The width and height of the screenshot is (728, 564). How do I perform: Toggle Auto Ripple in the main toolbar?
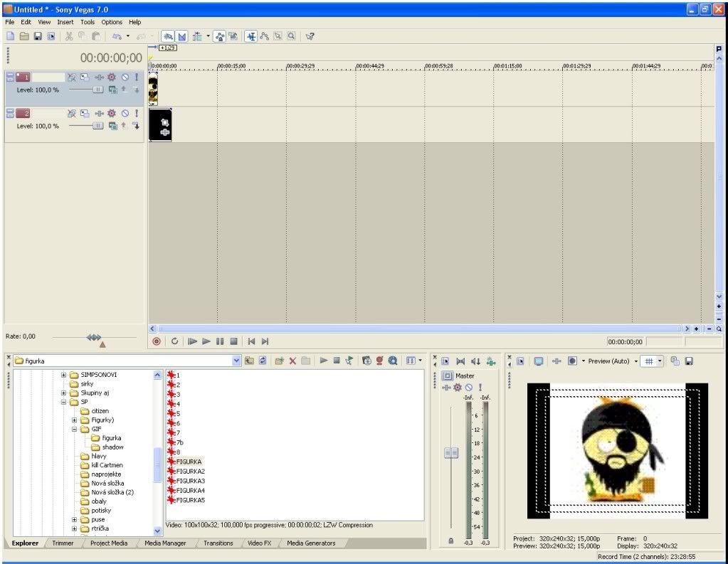(x=197, y=36)
